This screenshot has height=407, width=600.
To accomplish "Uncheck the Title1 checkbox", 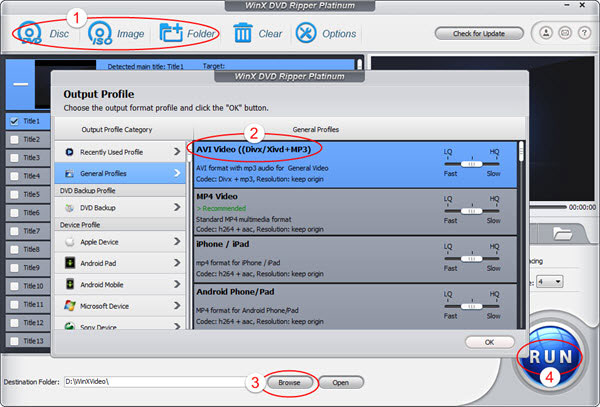I will point(15,121).
